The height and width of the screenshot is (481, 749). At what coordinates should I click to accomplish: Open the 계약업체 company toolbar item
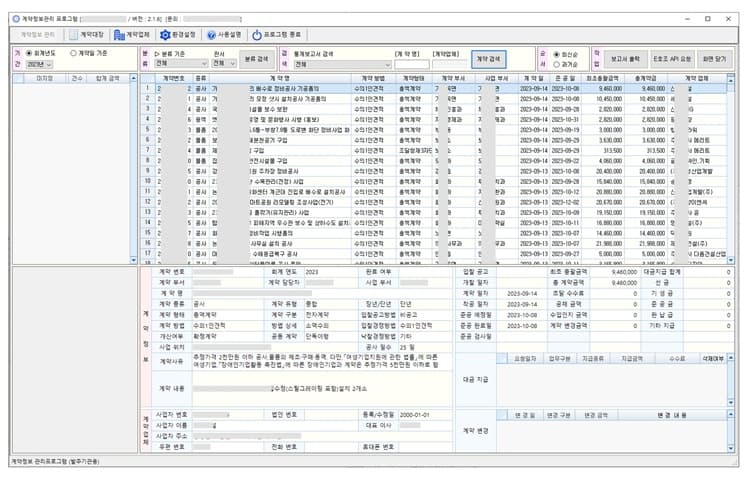[132, 35]
